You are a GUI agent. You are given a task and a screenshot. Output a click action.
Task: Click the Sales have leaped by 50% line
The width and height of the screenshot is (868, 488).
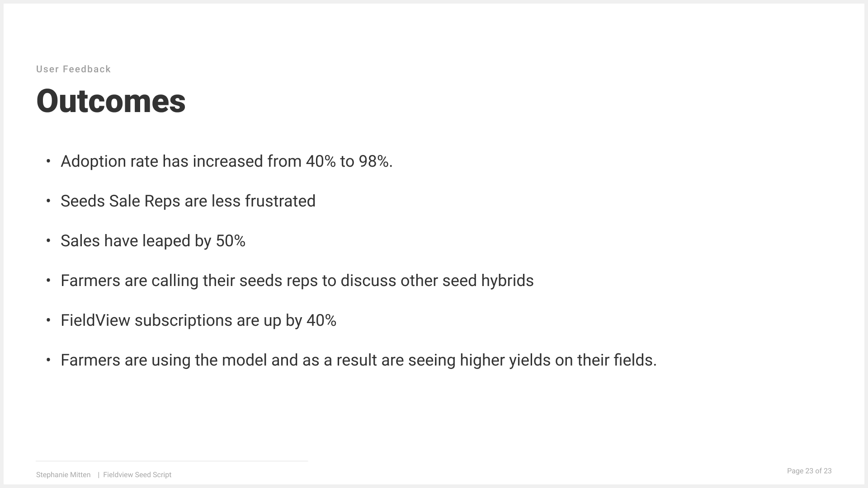point(153,241)
